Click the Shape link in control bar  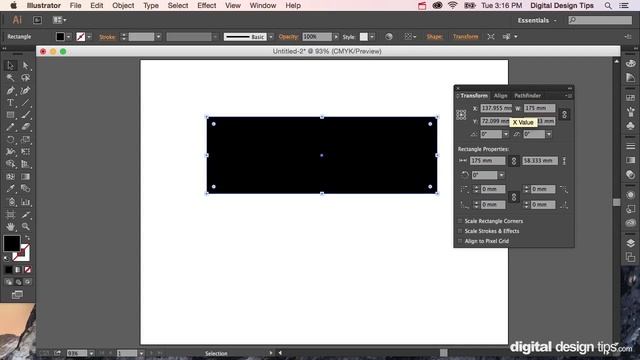[x=434, y=37]
